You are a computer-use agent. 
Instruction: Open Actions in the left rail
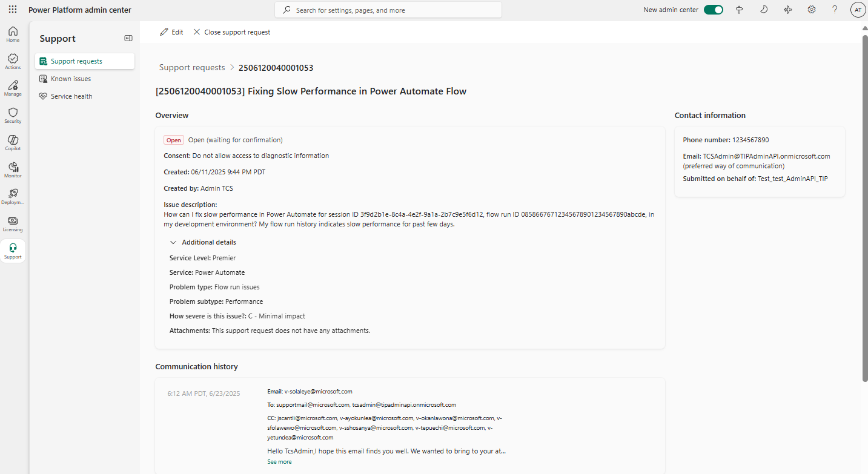click(13, 62)
